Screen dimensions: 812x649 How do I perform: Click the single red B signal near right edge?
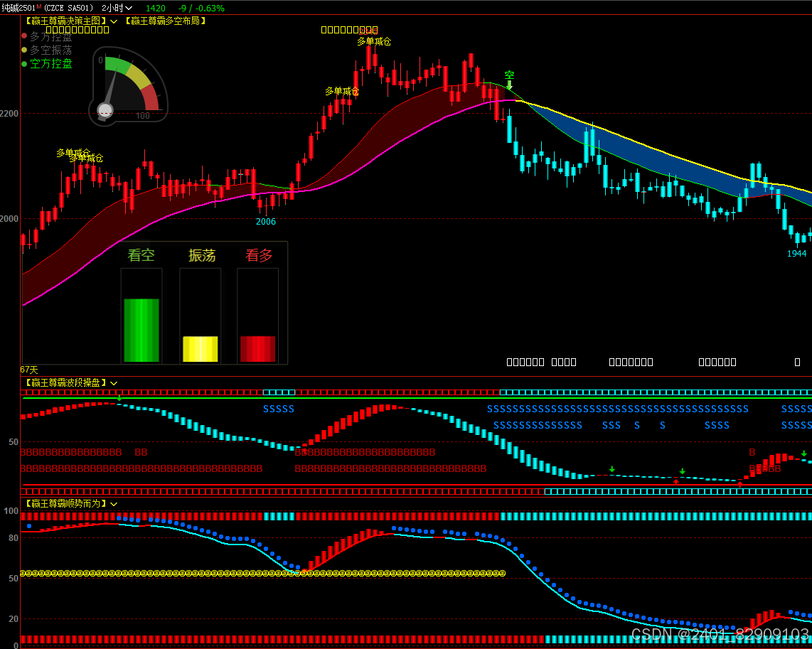(752, 452)
